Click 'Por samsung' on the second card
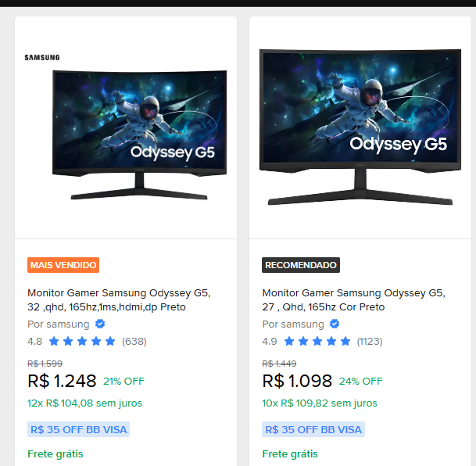The width and height of the screenshot is (476, 466). click(x=293, y=324)
